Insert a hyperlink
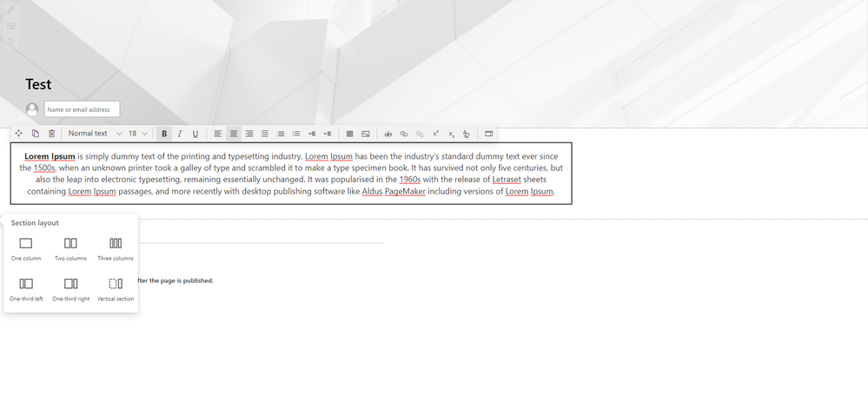 pyautogui.click(x=403, y=134)
